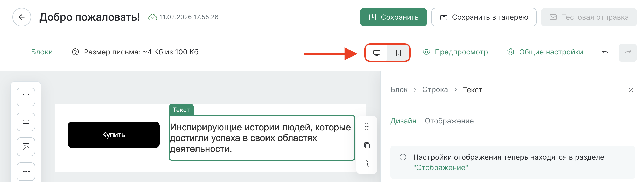644x182 pixels.
Task: Switch to the Дизайн tab
Action: pos(403,121)
